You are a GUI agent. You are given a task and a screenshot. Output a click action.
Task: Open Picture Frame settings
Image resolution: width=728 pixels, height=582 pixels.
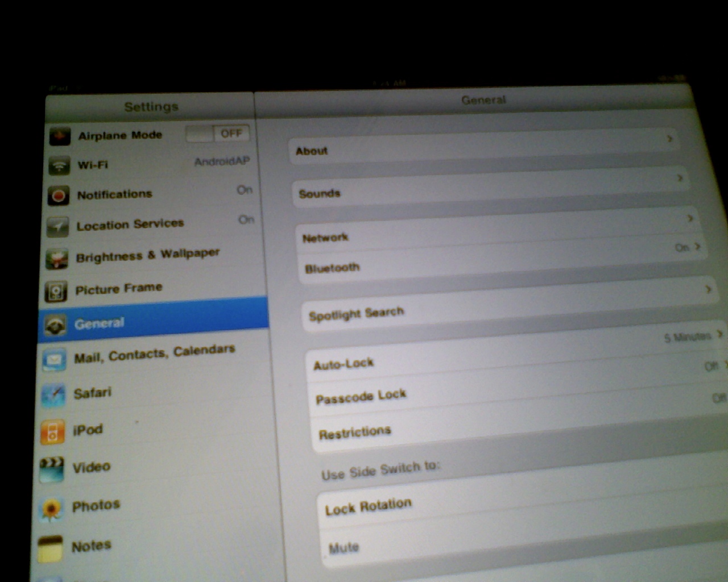click(152, 289)
